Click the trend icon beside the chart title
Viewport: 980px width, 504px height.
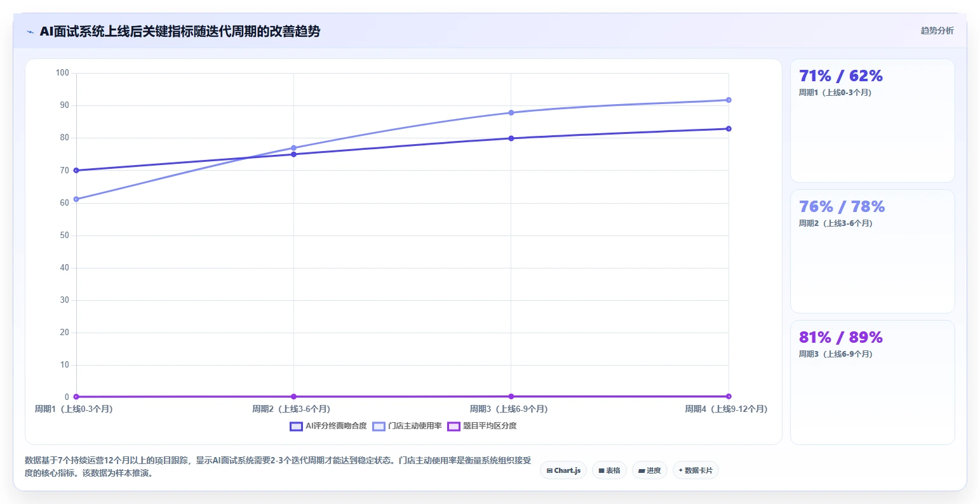(30, 32)
